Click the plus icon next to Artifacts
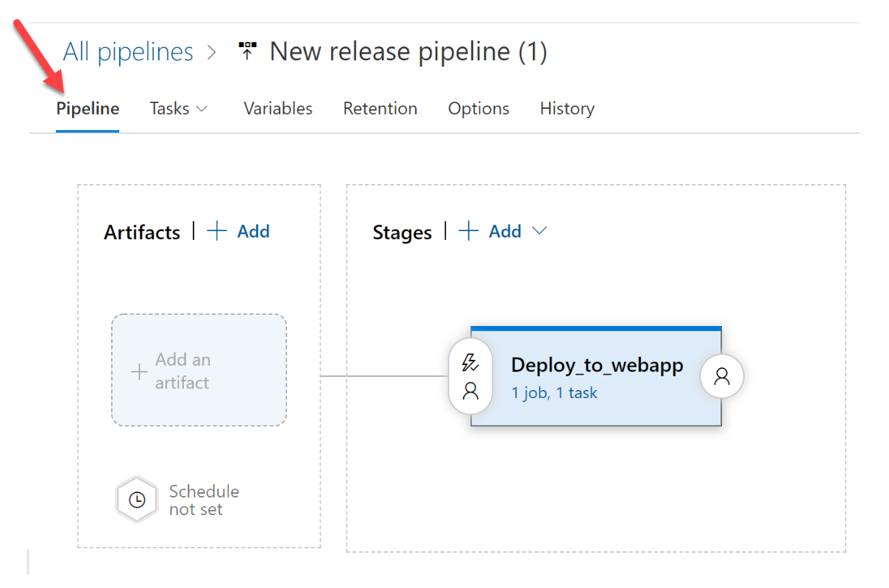This screenshot has width=889, height=588. (216, 230)
